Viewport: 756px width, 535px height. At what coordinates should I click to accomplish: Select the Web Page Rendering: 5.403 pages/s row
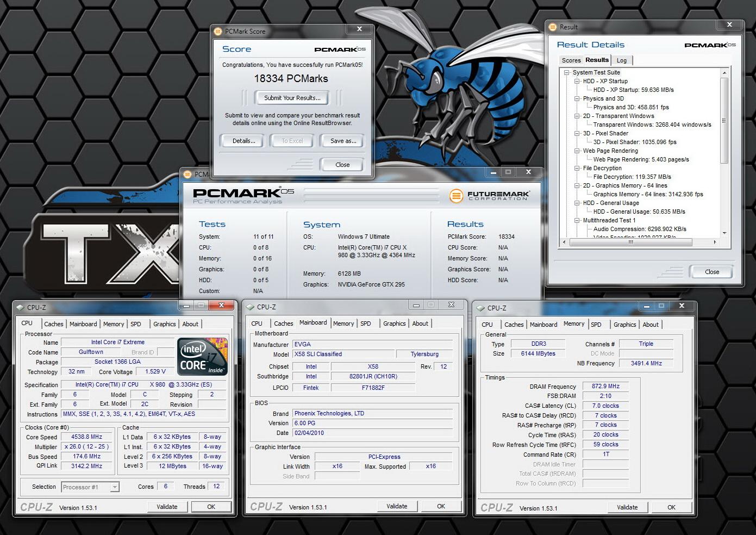pyautogui.click(x=641, y=159)
